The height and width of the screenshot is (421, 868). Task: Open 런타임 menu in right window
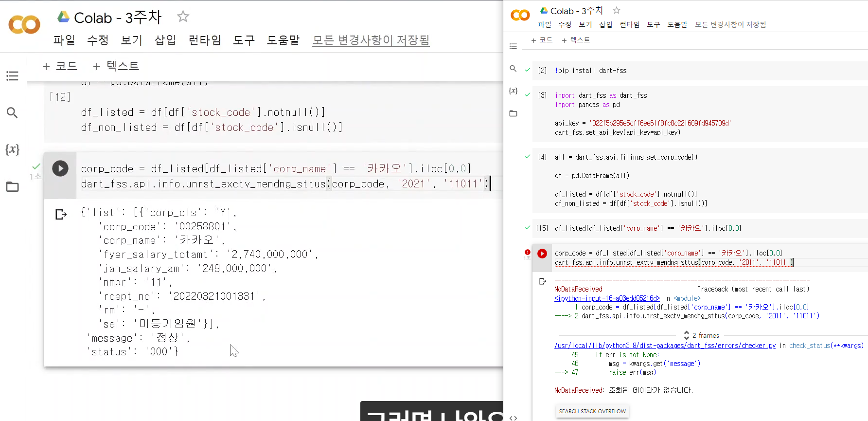(630, 24)
